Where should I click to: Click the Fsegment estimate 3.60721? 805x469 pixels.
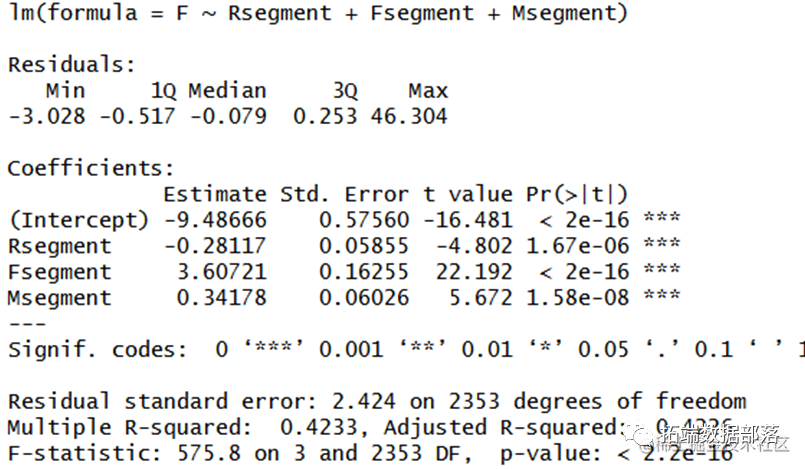[x=222, y=272]
